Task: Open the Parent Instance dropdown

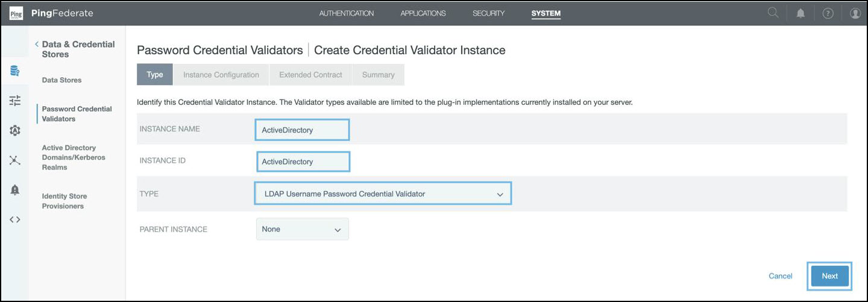Action: pyautogui.click(x=302, y=229)
